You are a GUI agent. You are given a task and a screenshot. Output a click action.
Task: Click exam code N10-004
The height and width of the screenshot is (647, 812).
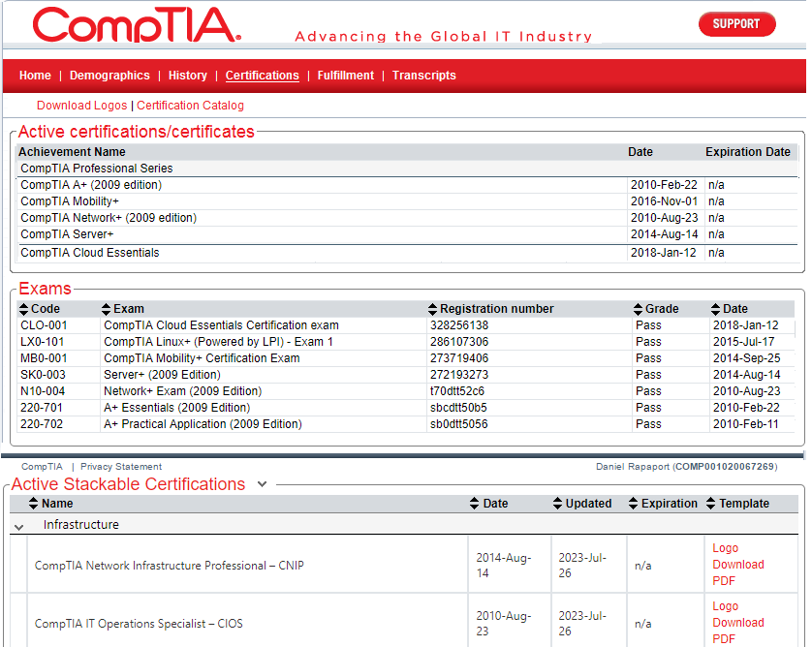point(43,392)
